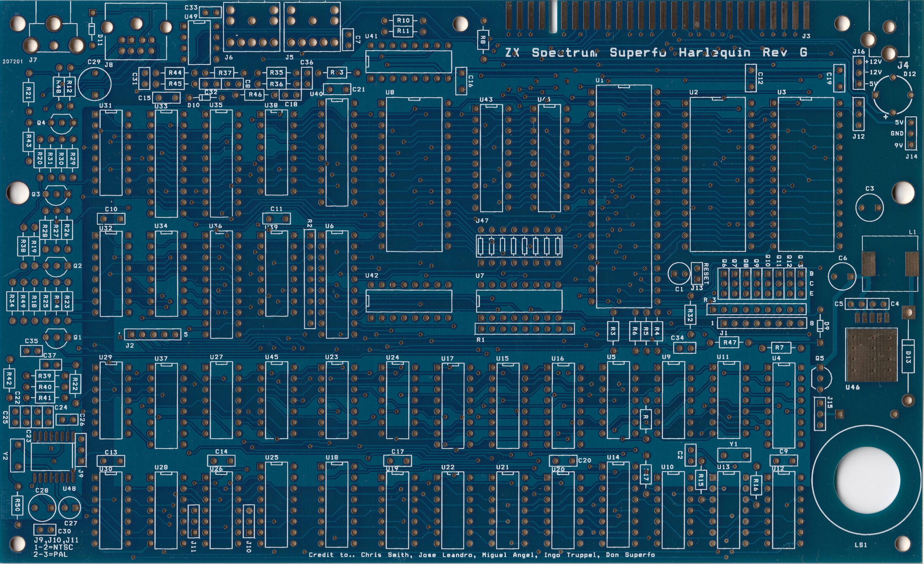Click the -12V label at J16
This screenshot has width=924, height=564.
[x=873, y=73]
